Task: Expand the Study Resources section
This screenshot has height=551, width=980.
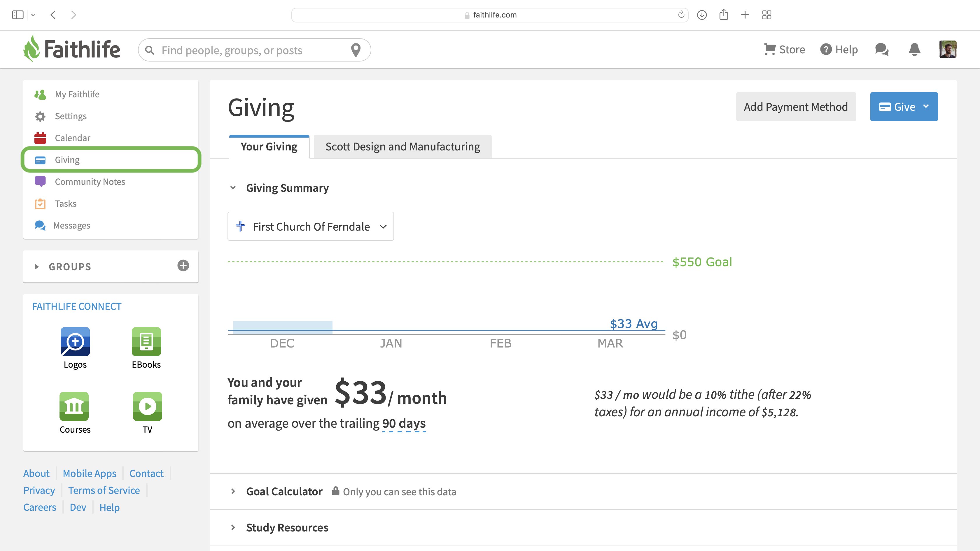Action: 233,527
